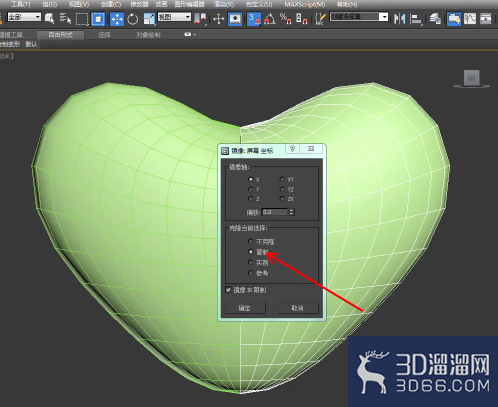Open the 工具(T) menu
Image resolution: width=498 pixels, height=407 pixels.
pos(21,4)
